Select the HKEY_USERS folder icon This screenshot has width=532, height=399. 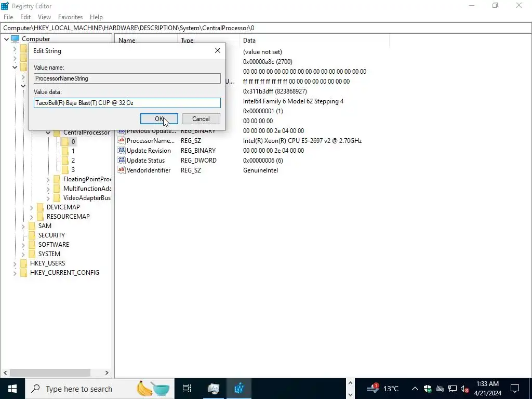(24, 263)
